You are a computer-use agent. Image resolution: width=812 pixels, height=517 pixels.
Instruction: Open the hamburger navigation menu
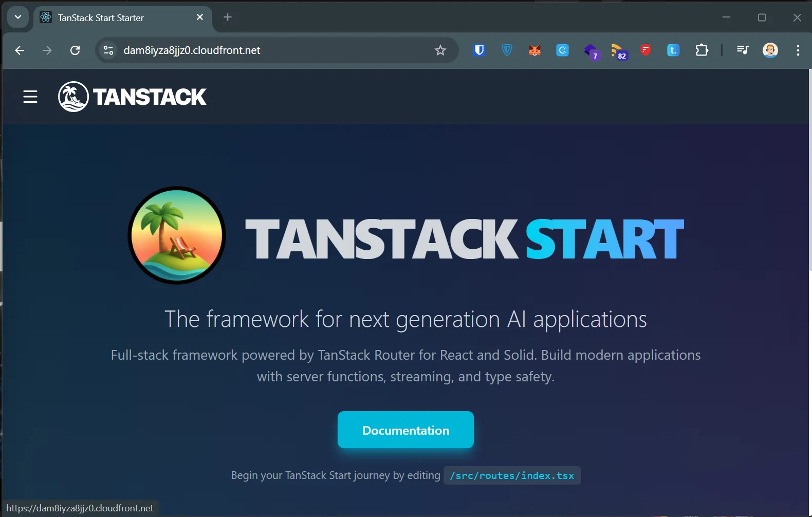pyautogui.click(x=30, y=97)
